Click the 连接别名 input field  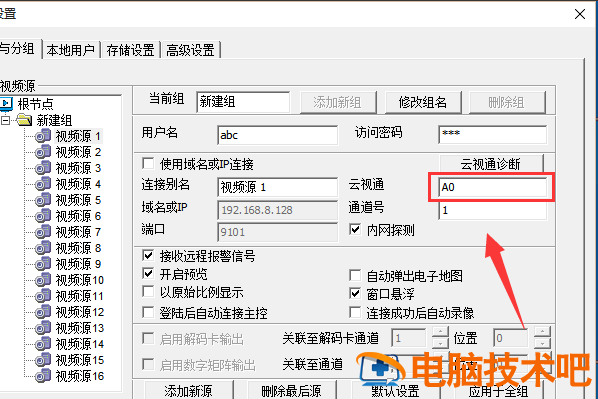pos(278,187)
